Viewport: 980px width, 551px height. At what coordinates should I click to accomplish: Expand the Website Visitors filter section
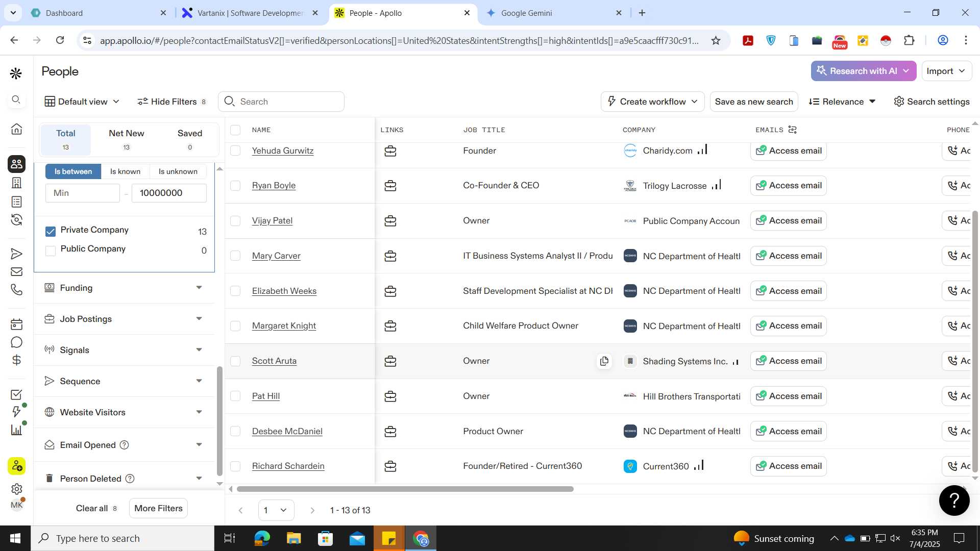(124, 412)
